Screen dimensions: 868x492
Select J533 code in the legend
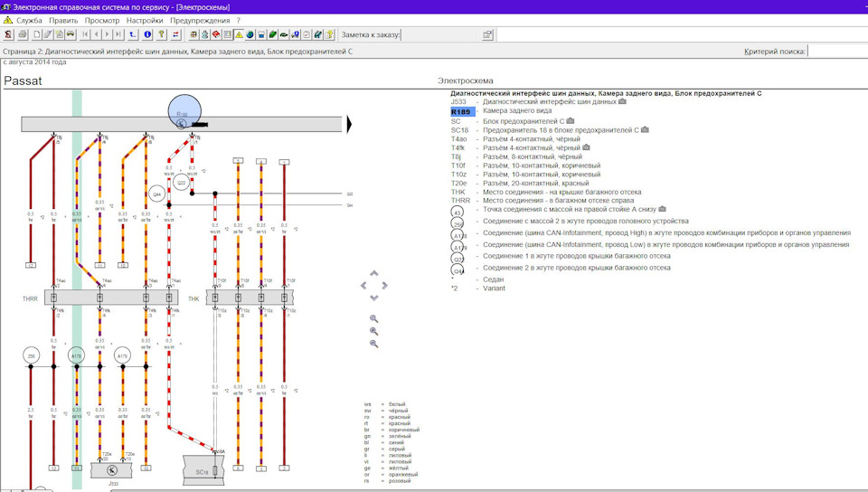(458, 102)
